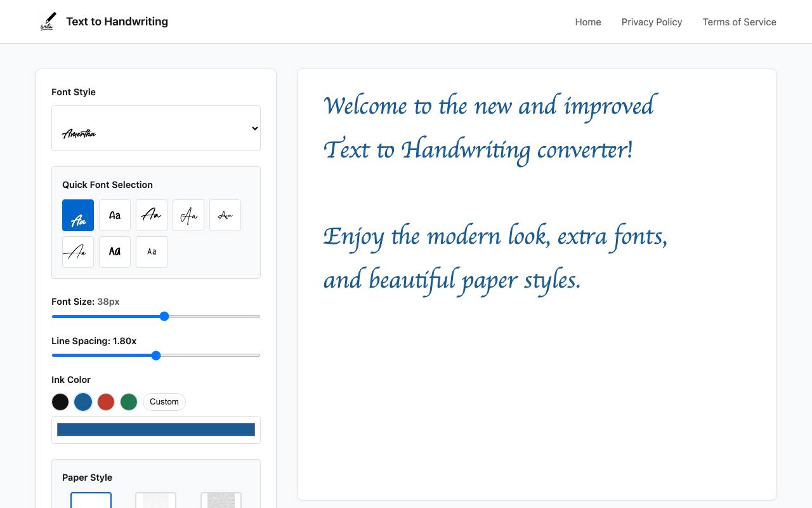Click the Text to Handwriting site title

point(117,22)
